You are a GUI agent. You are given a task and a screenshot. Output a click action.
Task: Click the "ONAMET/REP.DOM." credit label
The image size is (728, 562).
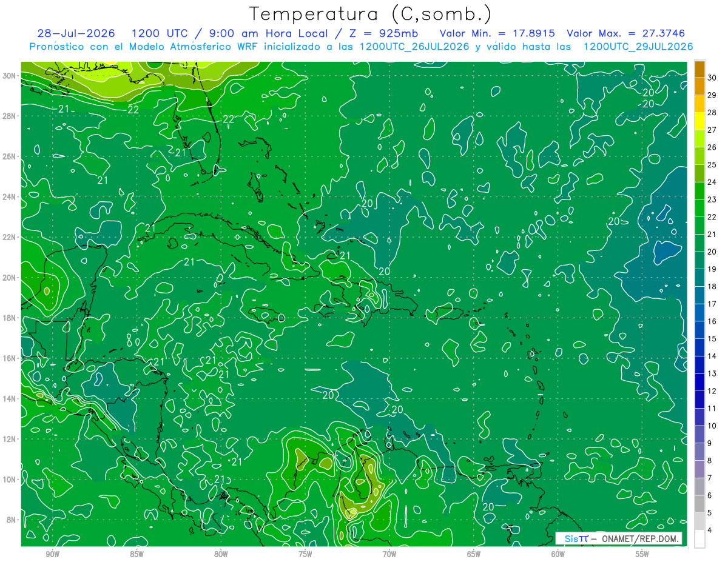[x=640, y=538]
